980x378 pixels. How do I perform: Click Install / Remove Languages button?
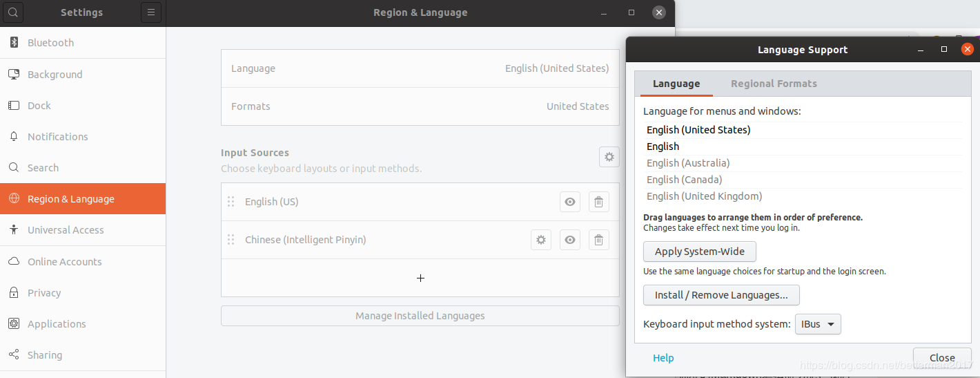click(721, 295)
